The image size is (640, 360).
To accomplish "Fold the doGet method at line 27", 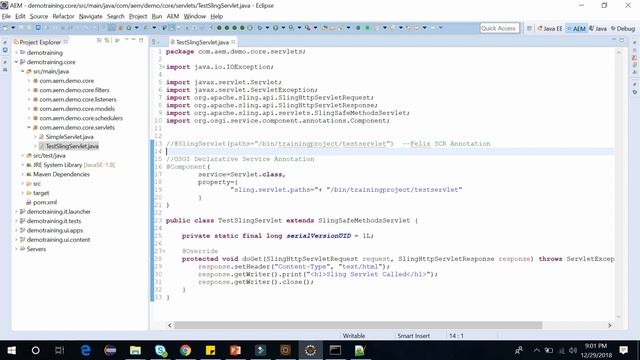I will (x=163, y=251).
